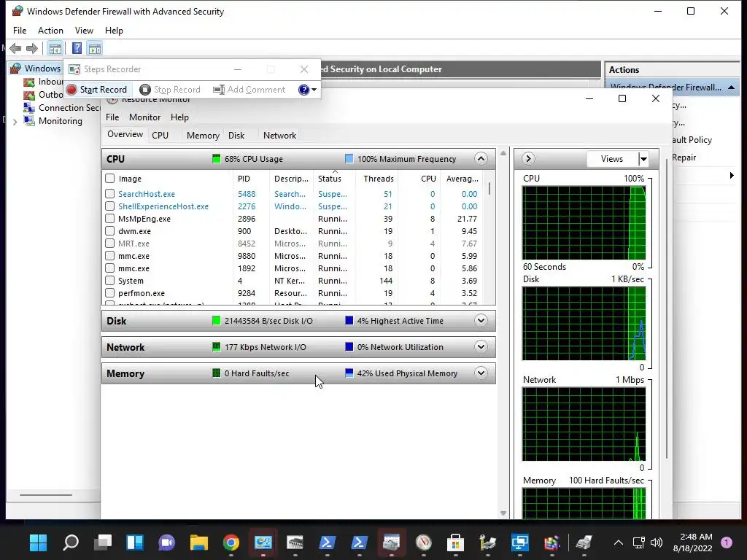The image size is (747, 560).
Task: Switch to the Memory tab
Action: (x=203, y=135)
